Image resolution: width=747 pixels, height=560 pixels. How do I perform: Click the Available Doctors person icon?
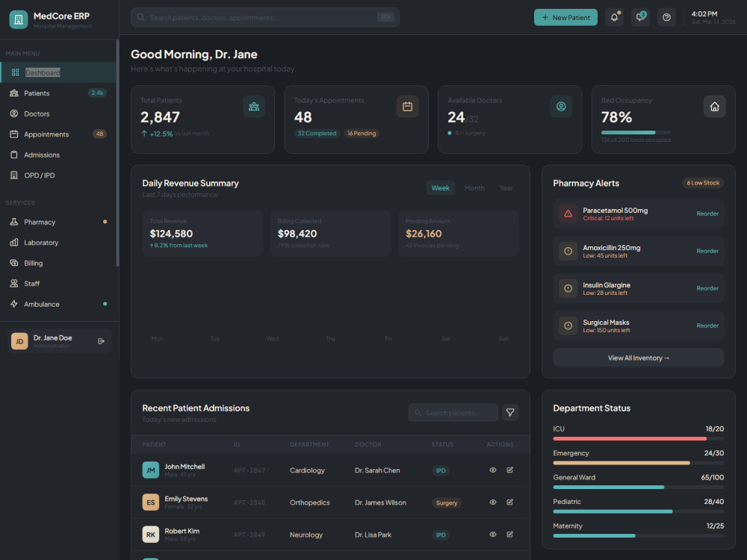point(561,107)
